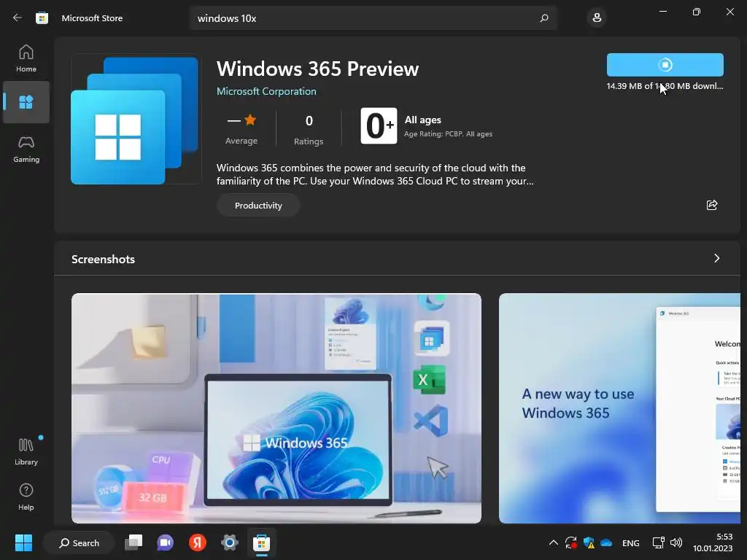Click the ENG language indicator
Screen dimensions: 747x560
pyautogui.click(x=631, y=542)
